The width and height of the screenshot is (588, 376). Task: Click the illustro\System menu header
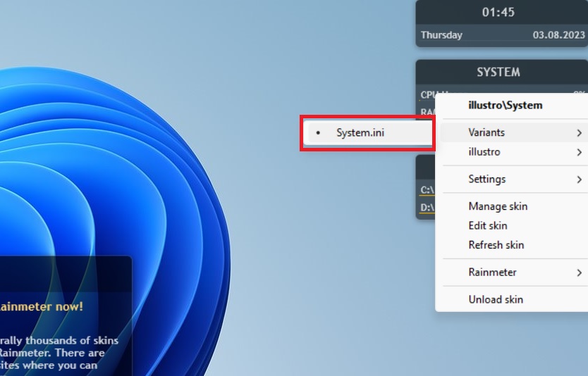[x=505, y=106]
